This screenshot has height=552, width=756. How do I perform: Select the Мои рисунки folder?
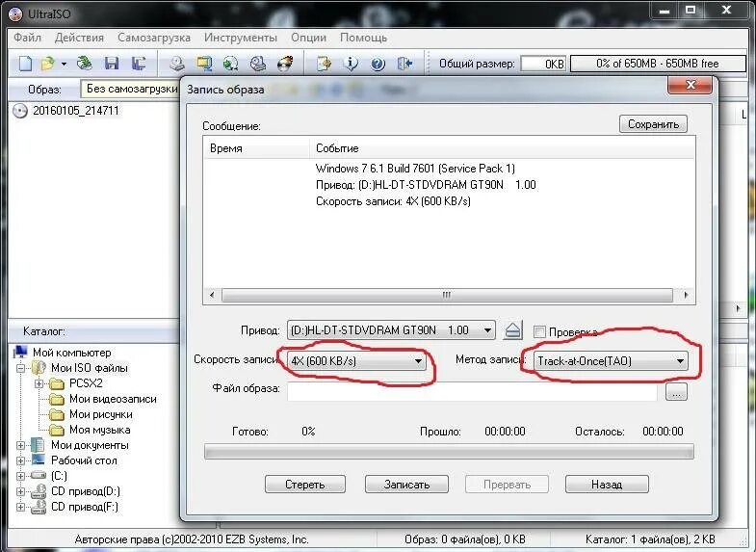101,414
